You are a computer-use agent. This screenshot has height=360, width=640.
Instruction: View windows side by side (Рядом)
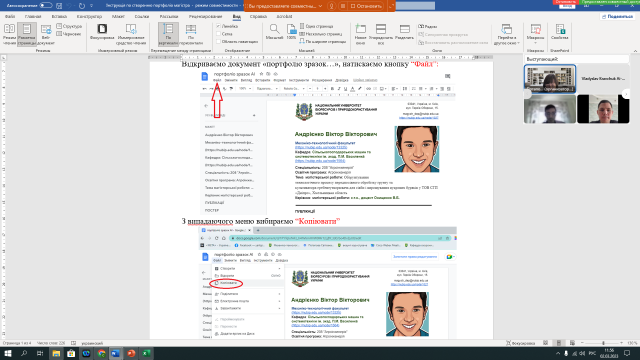[428, 26]
